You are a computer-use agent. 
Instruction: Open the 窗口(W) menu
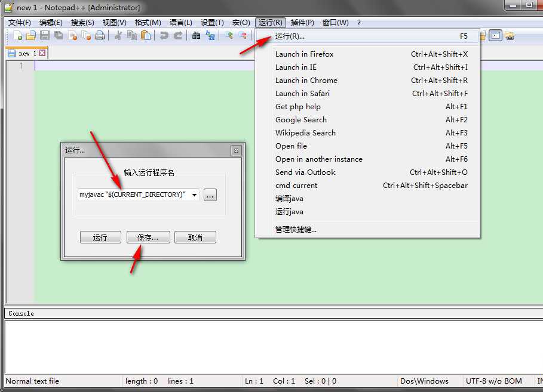click(x=335, y=23)
